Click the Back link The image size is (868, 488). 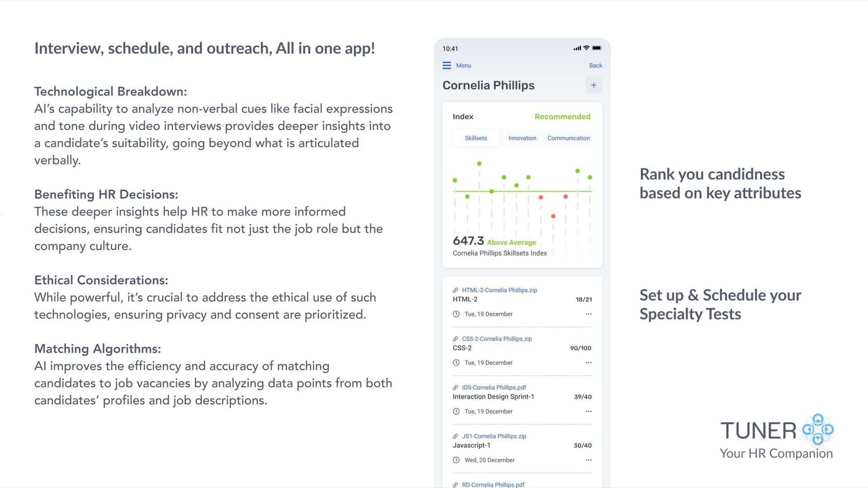[x=595, y=65]
